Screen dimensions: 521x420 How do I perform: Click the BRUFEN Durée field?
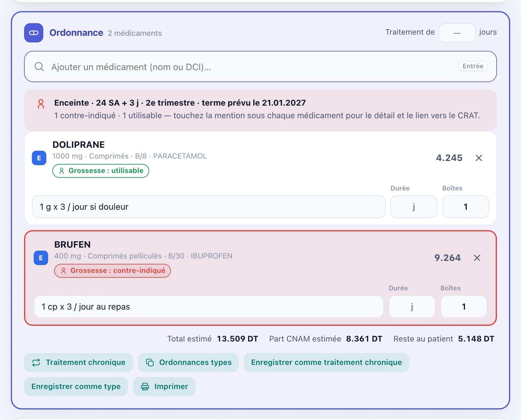(412, 307)
